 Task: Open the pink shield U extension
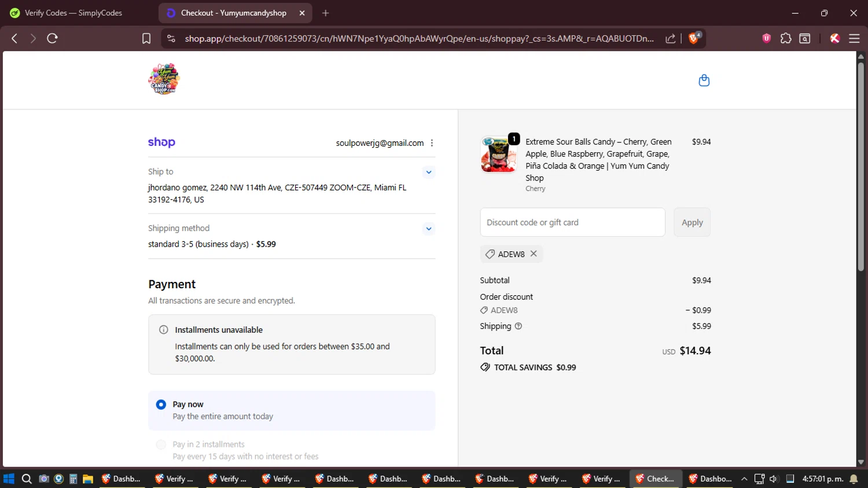click(766, 38)
